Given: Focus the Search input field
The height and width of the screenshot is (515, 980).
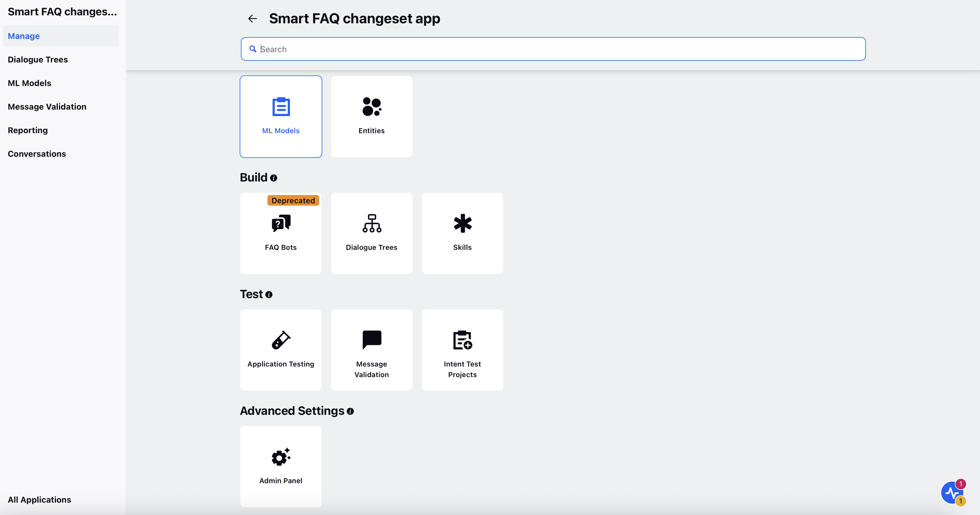Looking at the screenshot, I should tap(553, 49).
